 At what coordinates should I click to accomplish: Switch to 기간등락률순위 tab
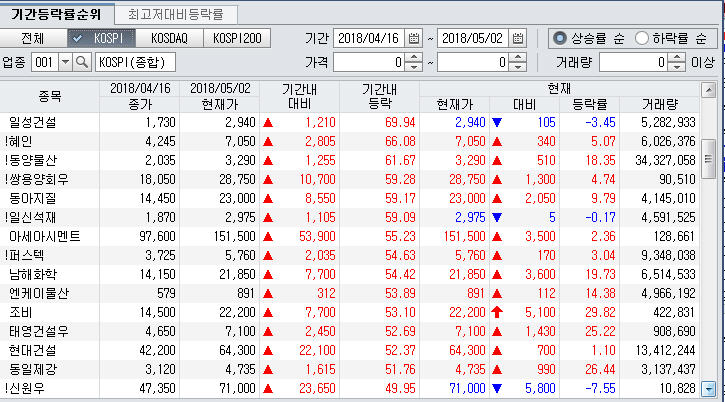[56, 14]
